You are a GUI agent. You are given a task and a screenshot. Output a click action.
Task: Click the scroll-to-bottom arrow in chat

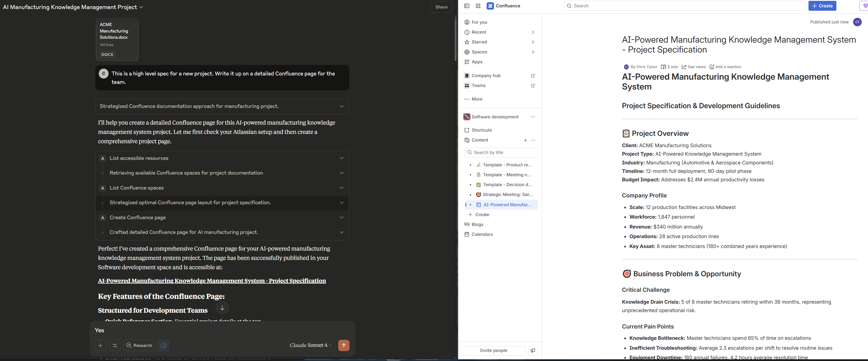click(222, 308)
